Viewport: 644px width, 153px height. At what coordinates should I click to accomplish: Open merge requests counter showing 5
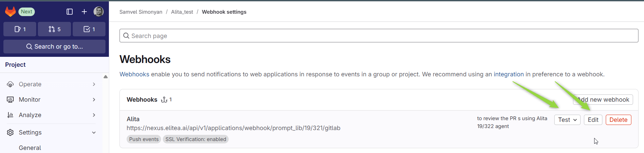(x=54, y=29)
